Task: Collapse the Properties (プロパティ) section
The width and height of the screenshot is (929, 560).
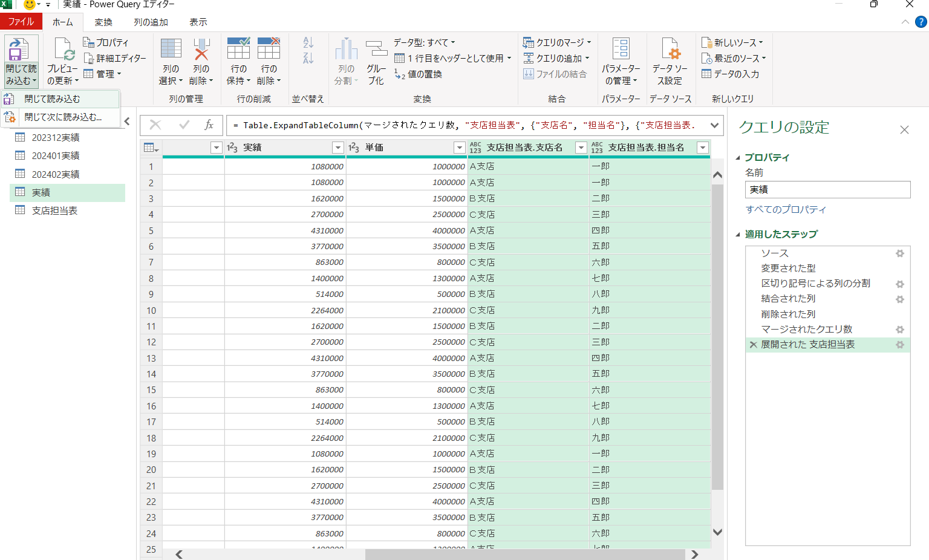Action: point(738,158)
